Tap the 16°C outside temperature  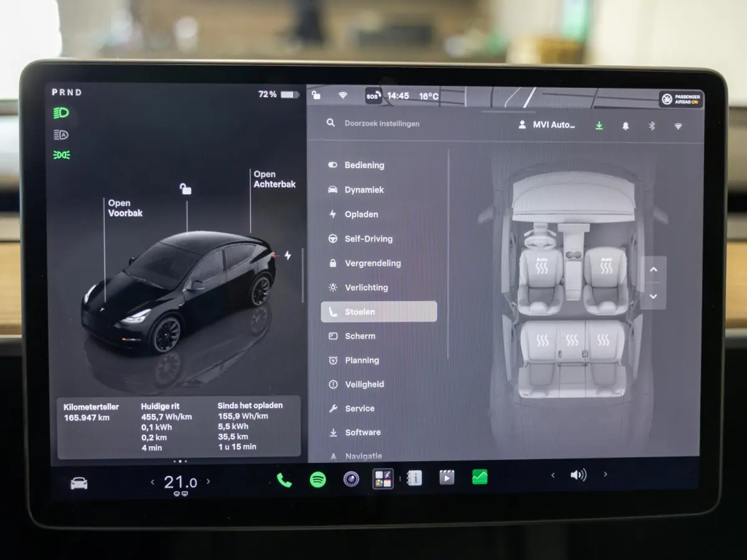pos(429,96)
